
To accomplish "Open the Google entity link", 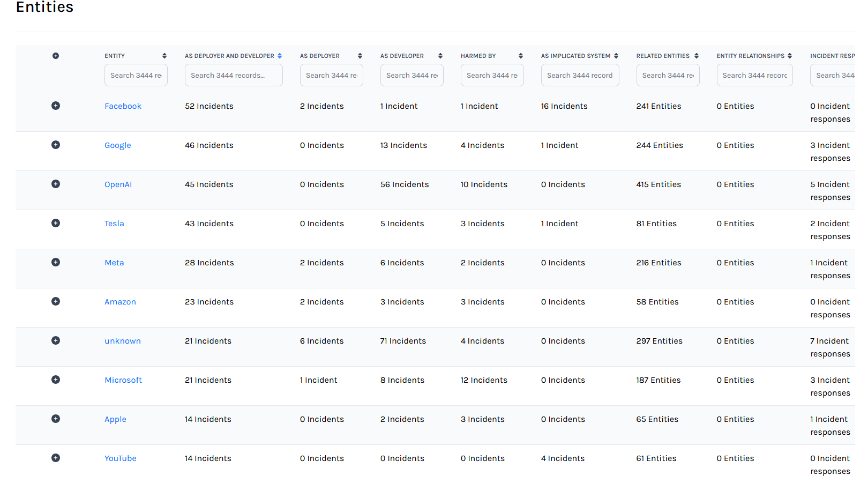I will 118,145.
